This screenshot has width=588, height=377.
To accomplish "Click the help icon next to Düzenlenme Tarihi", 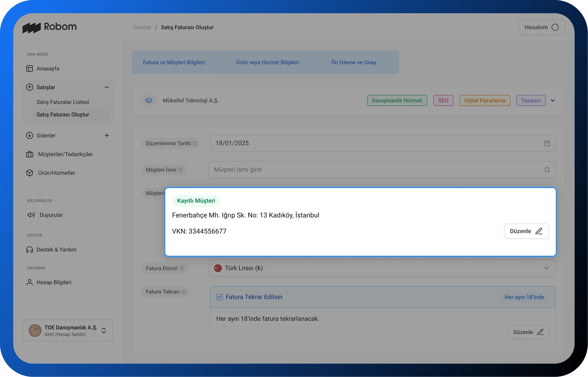I will [x=195, y=143].
